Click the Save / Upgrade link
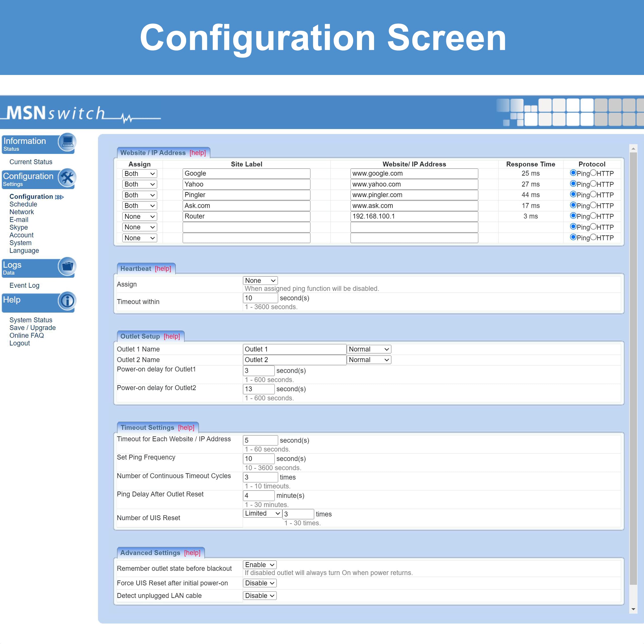 point(32,328)
